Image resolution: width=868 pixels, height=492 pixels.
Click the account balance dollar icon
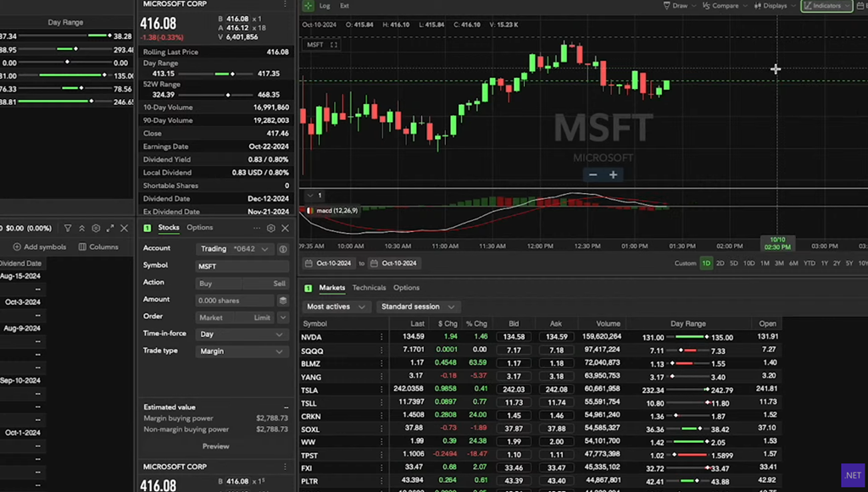pos(283,250)
